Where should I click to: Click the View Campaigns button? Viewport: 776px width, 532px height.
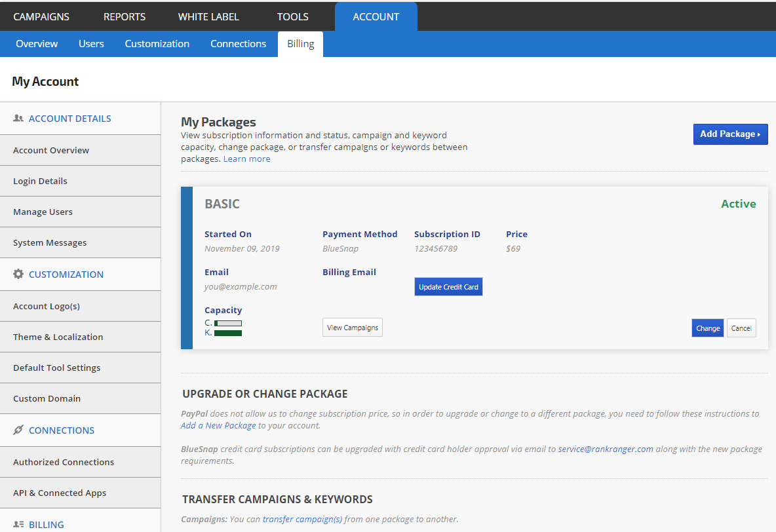[352, 328]
